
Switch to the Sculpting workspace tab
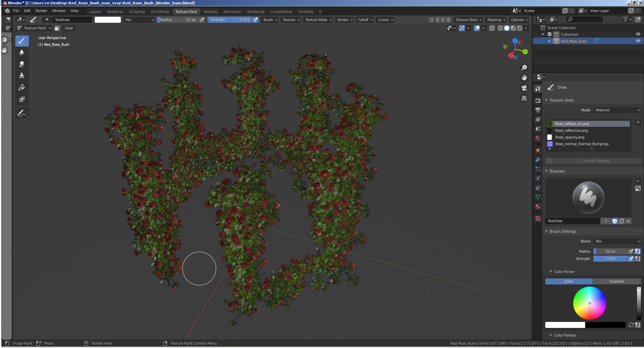point(137,12)
